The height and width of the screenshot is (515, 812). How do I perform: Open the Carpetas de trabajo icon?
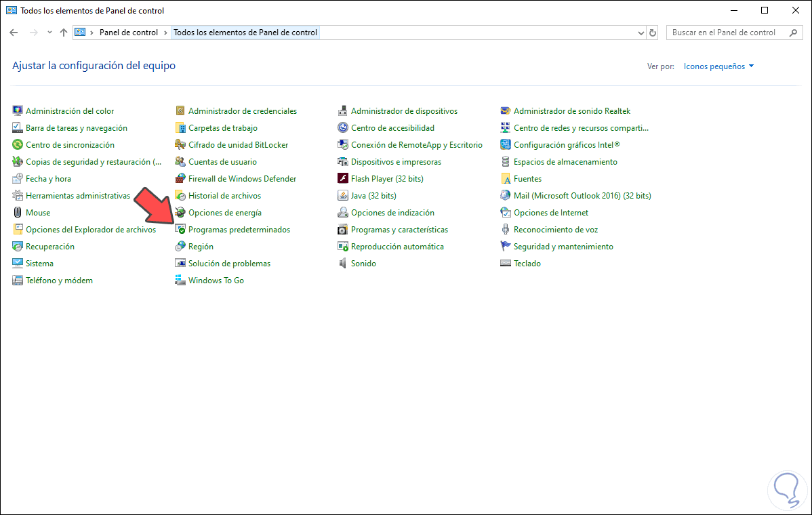[180, 128]
